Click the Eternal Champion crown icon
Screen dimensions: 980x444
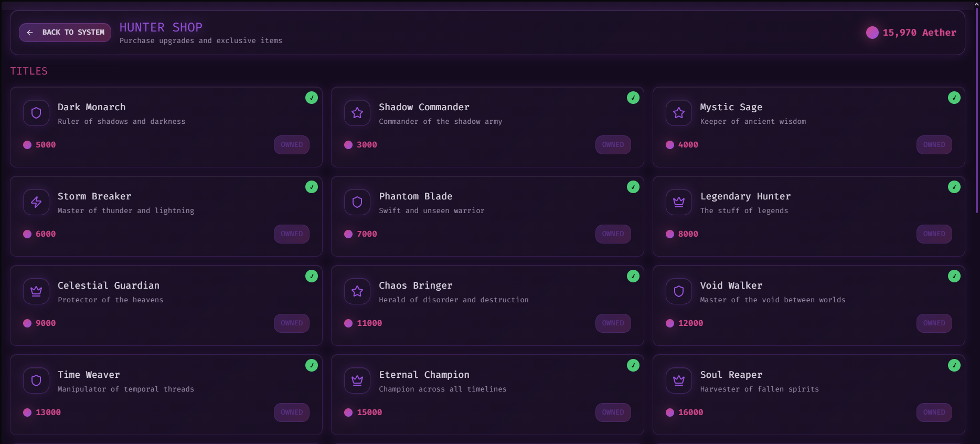click(357, 380)
